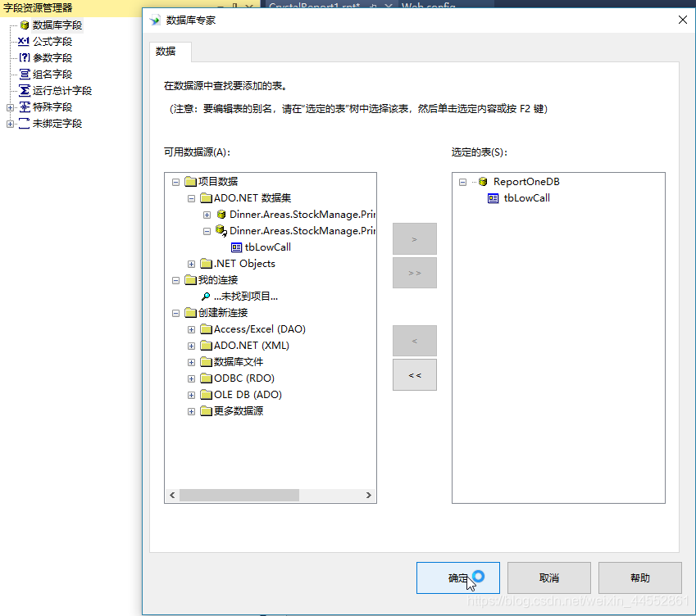This screenshot has height=616, width=696.
Task: Click the 特殊字段 icon
Action: [x=25, y=106]
